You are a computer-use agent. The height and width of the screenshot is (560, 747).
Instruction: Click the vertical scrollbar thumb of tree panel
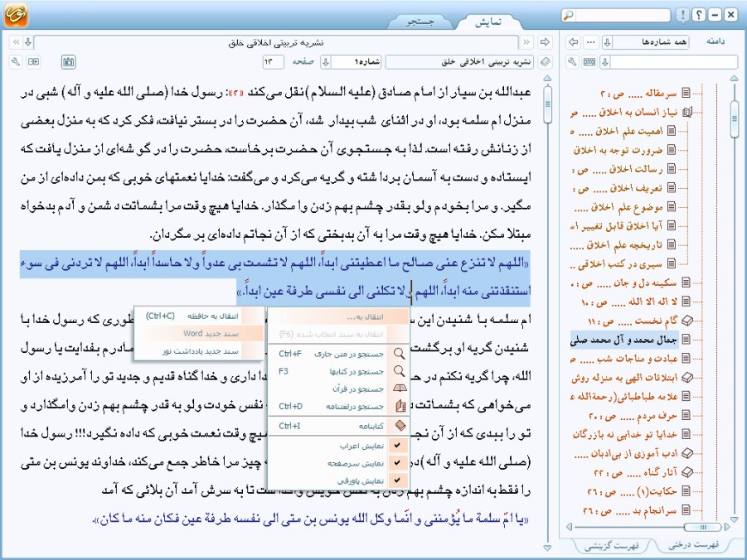coord(734,118)
